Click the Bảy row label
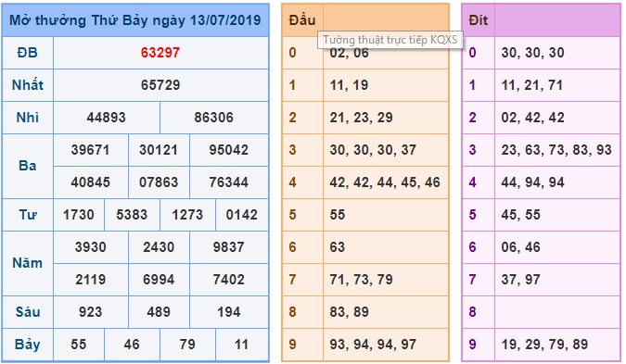626x364 pixels. [x=28, y=345]
